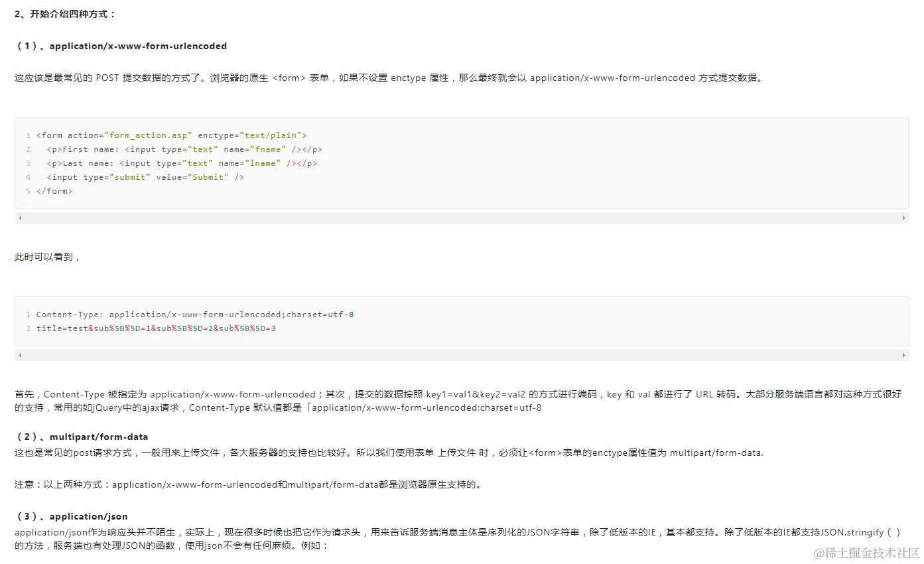Click the horizontal scrollbar track below the Content-Type code

[462, 356]
